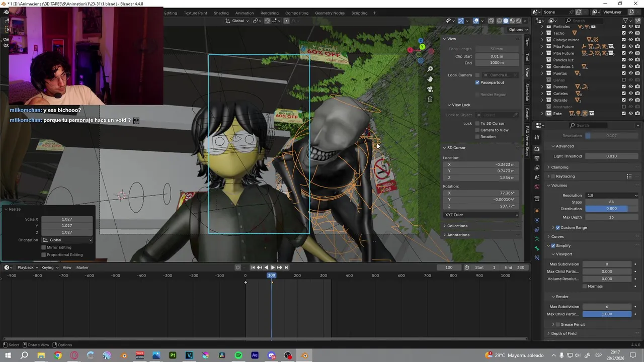
Task: Open Blender icon in the taskbar
Action: point(304,355)
